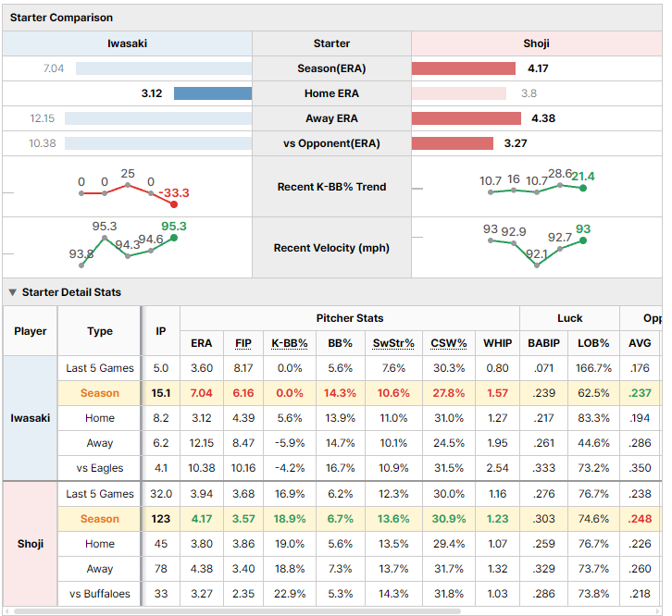Click Iwasaki's vs Eagles WHIP 2.54
The image size is (672, 616).
(x=498, y=468)
